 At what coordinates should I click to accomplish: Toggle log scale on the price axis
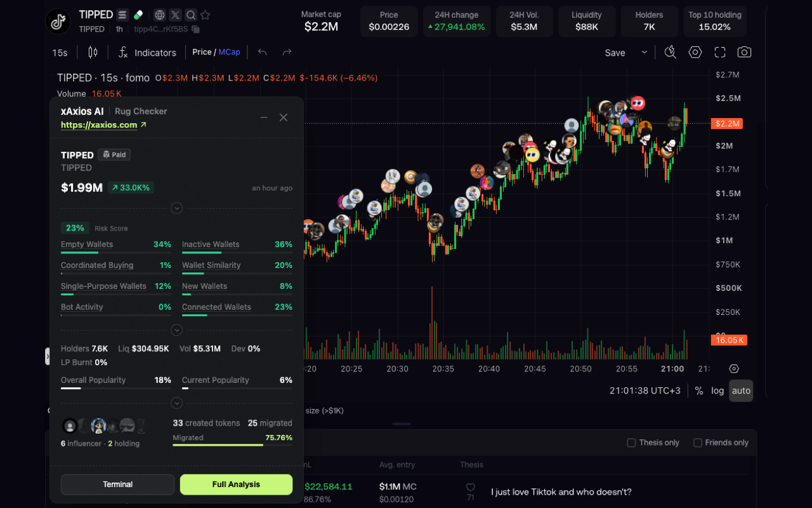pos(717,391)
